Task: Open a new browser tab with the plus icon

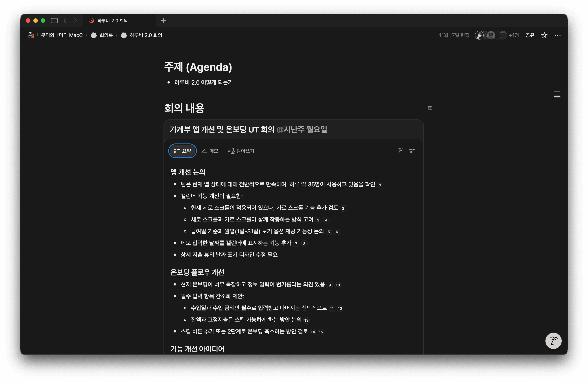Action: (x=163, y=21)
